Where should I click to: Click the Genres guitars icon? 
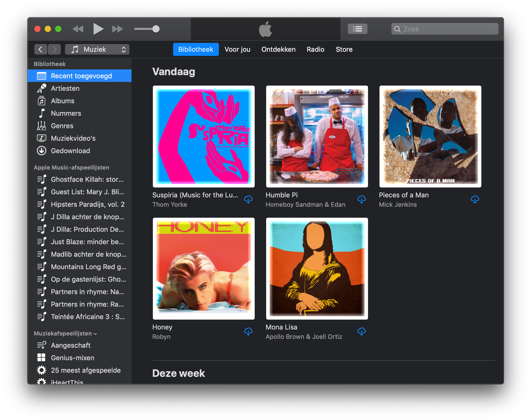[41, 126]
